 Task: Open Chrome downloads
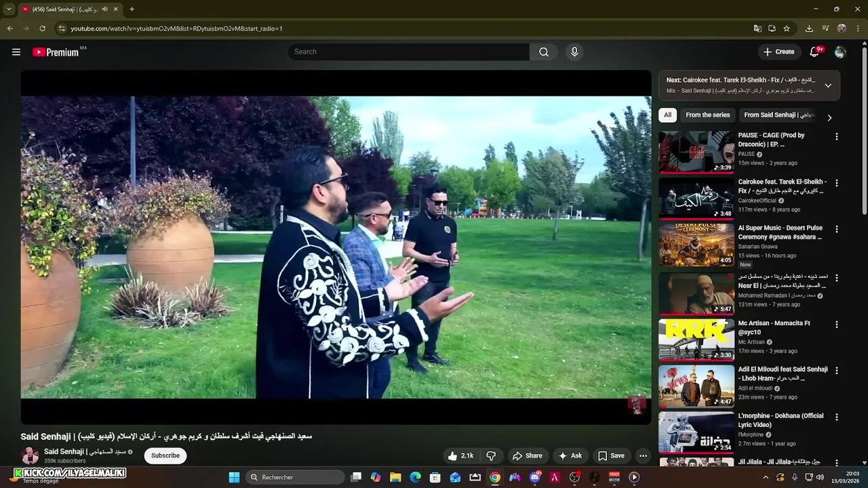(x=809, y=28)
